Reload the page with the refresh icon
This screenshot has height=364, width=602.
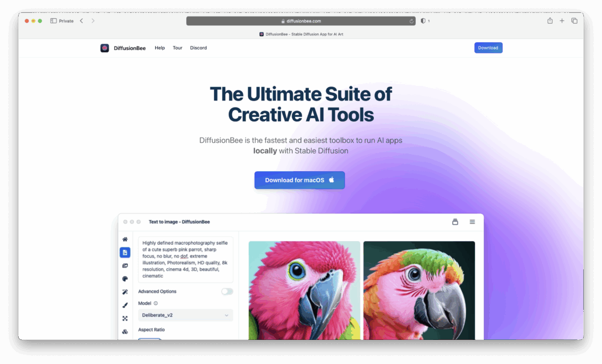[411, 21]
